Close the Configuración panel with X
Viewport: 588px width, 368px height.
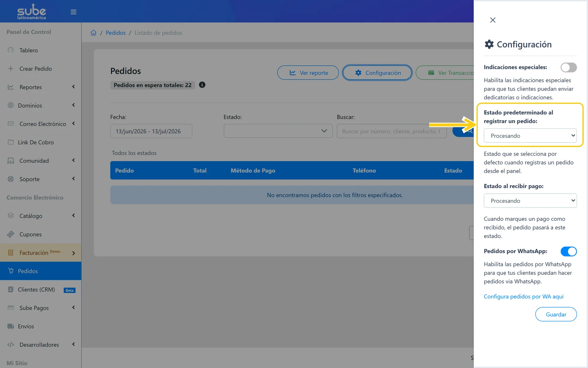click(x=493, y=20)
